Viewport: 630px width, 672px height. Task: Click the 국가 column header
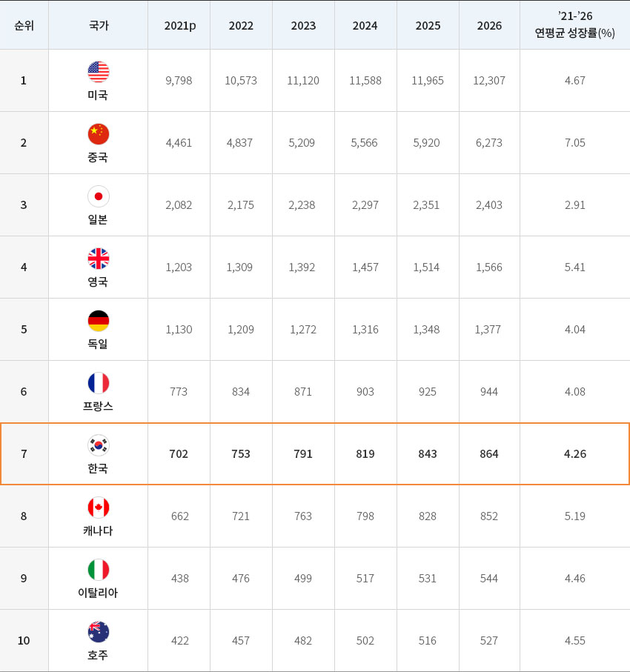coord(98,25)
